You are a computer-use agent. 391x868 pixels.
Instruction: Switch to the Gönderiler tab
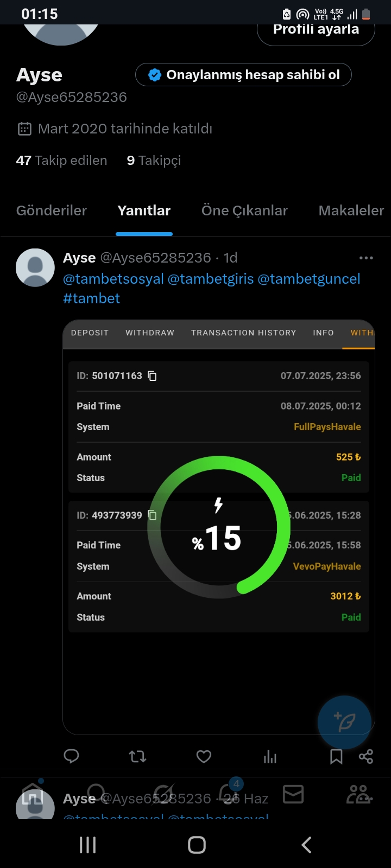(x=52, y=210)
